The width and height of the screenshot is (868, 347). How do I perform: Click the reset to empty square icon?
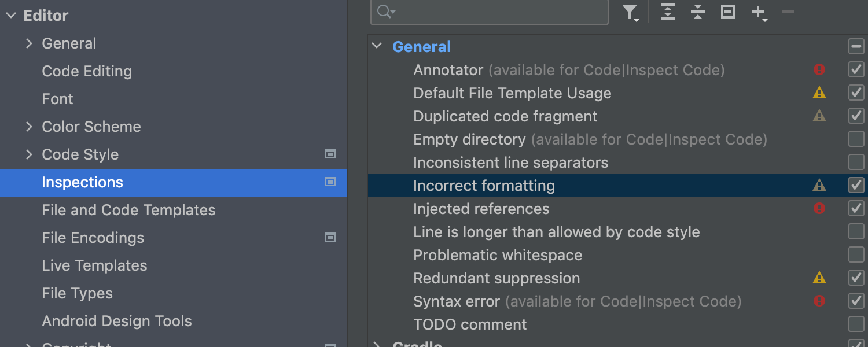click(728, 12)
